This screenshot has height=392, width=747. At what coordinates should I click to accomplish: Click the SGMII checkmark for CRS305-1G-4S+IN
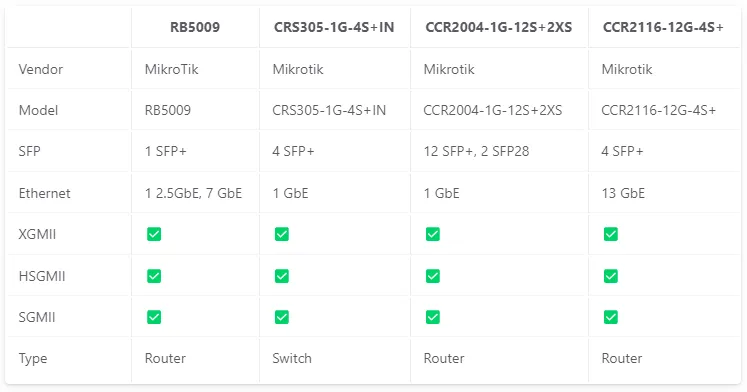282,317
